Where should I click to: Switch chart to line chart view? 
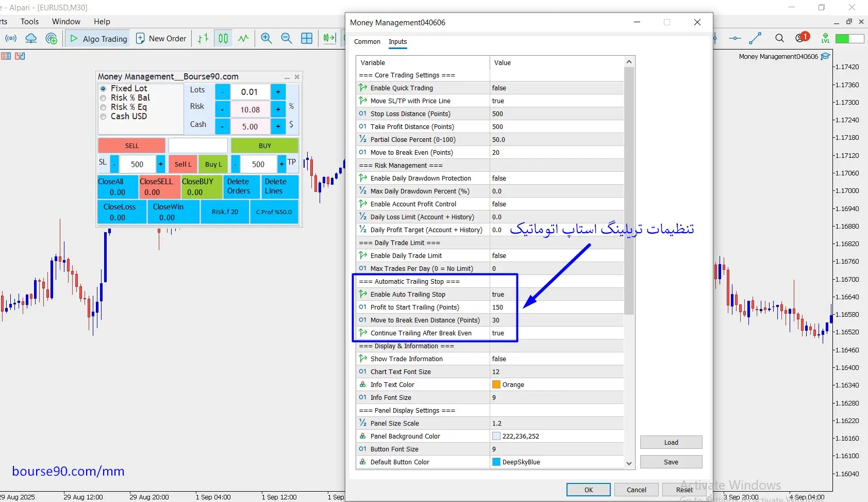pyautogui.click(x=243, y=38)
